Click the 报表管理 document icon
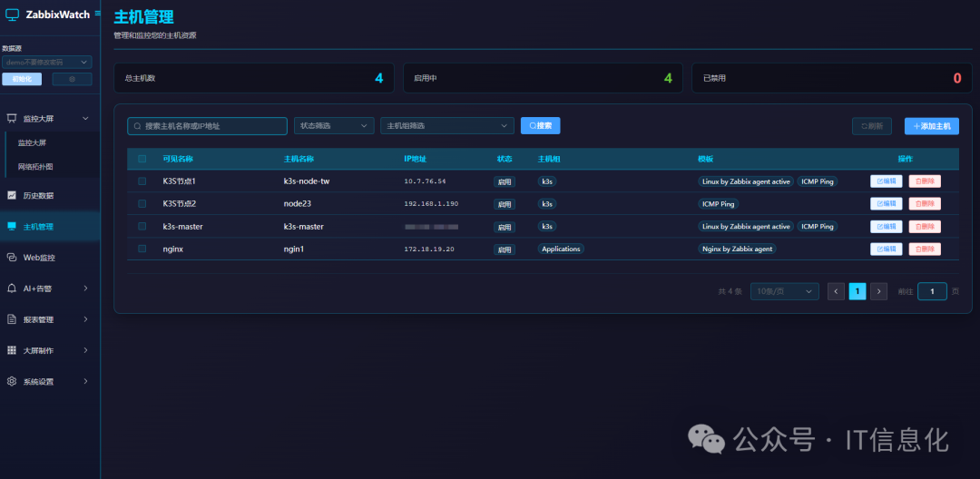 point(12,319)
